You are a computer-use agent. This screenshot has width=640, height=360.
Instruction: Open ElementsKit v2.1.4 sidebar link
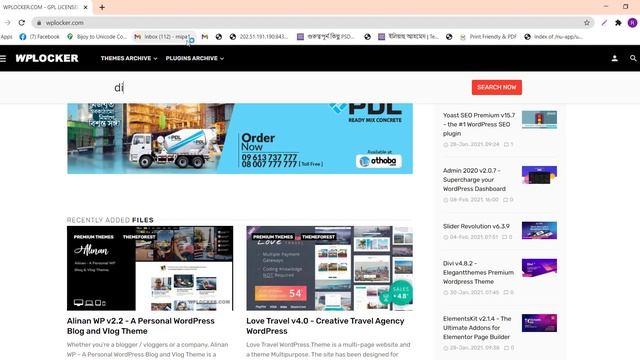click(477, 327)
